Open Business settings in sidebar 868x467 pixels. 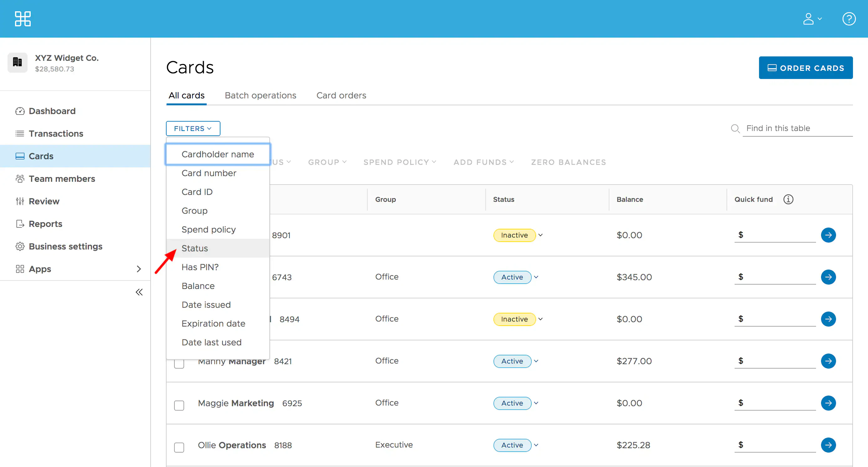pos(65,246)
